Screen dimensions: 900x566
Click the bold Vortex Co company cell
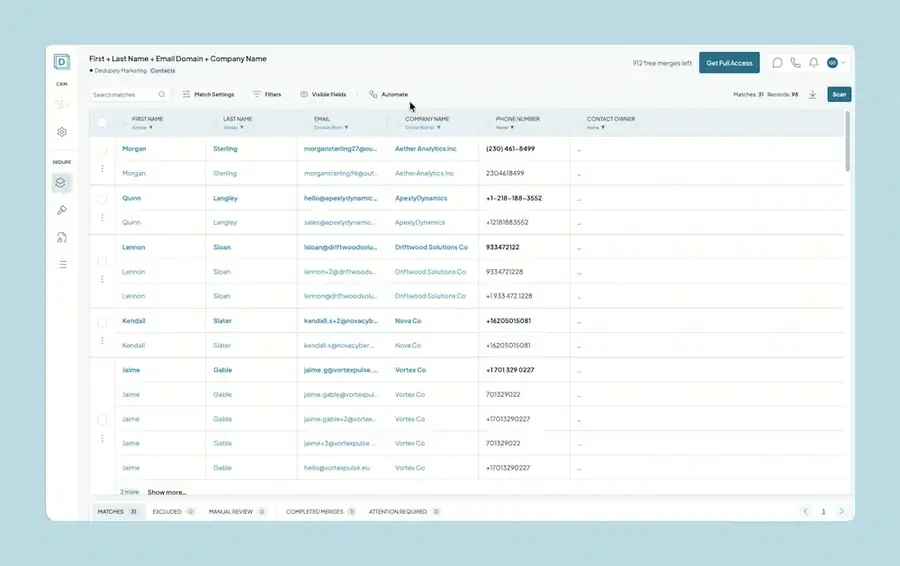click(x=410, y=370)
